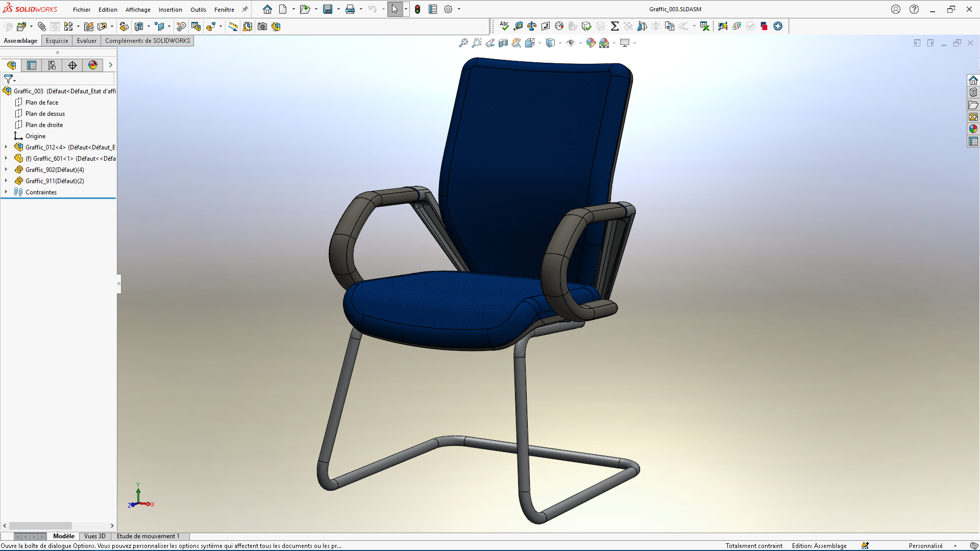Switch to Vues 3D tab
Image resolution: width=980 pixels, height=551 pixels.
pos(95,536)
